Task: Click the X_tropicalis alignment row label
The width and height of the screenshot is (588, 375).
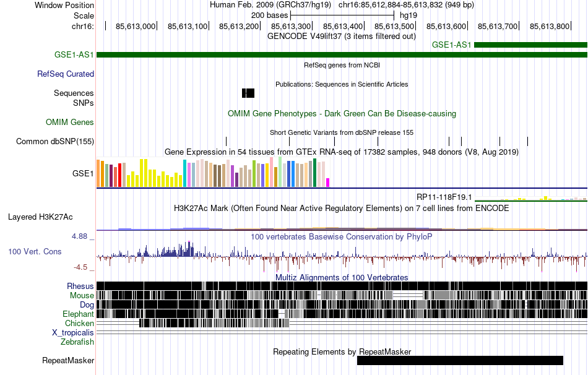Action: coord(73,333)
